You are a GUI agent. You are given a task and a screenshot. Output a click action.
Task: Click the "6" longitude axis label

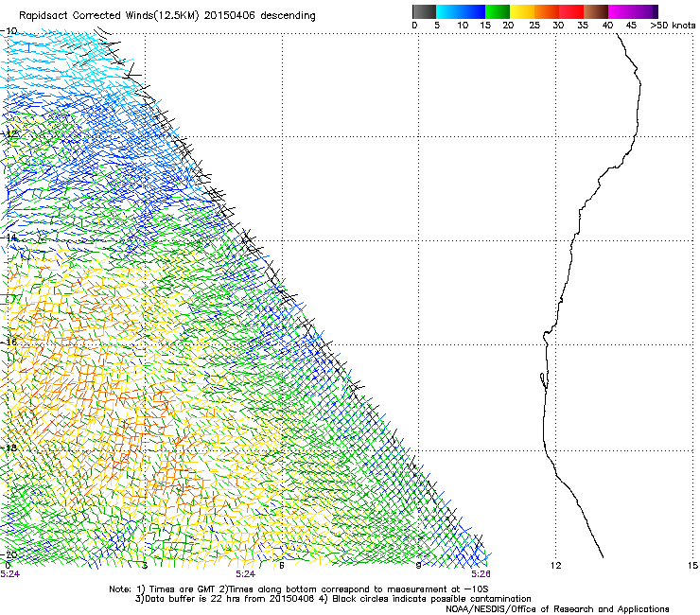click(282, 566)
